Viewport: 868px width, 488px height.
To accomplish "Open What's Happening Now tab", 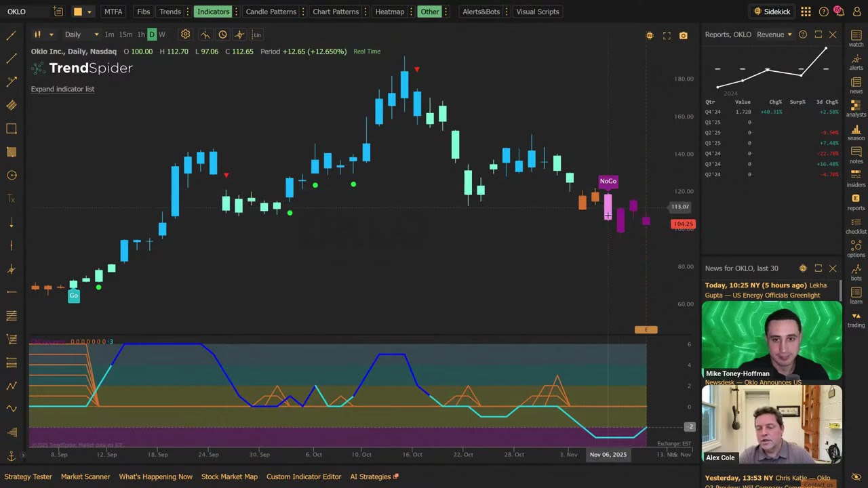I will point(156,476).
